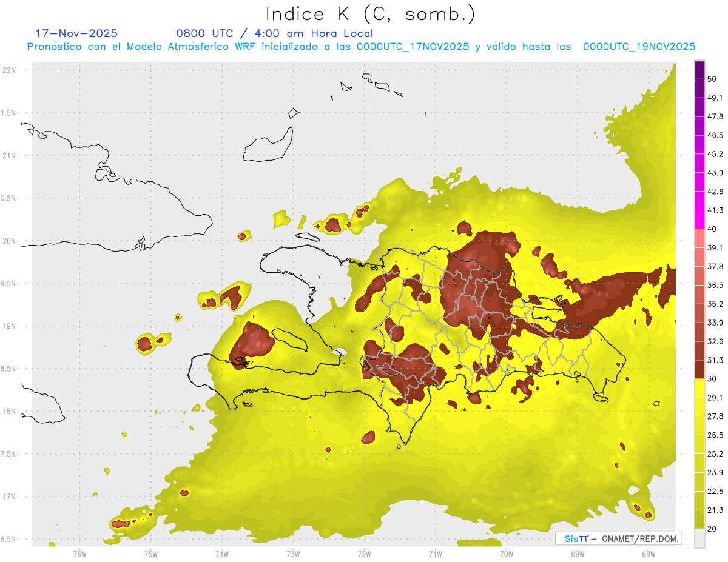Viewport: 728px width, 562px height.
Task: Click the "72W" longitude label
Action: 364,554
